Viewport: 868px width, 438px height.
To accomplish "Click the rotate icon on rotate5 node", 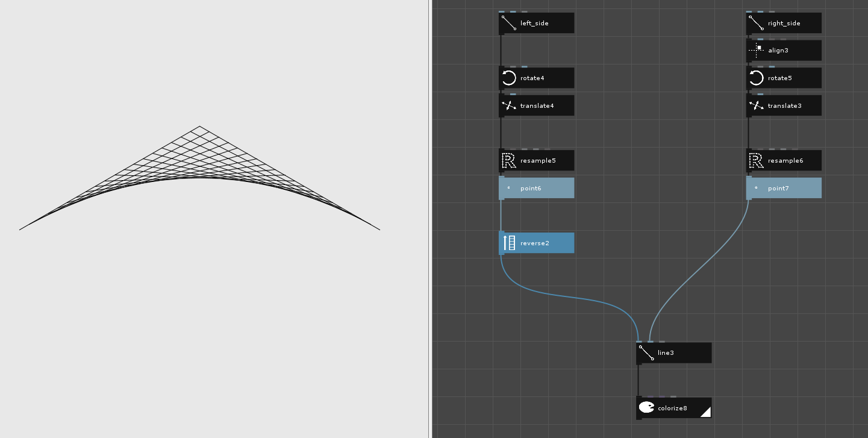I will coord(756,78).
